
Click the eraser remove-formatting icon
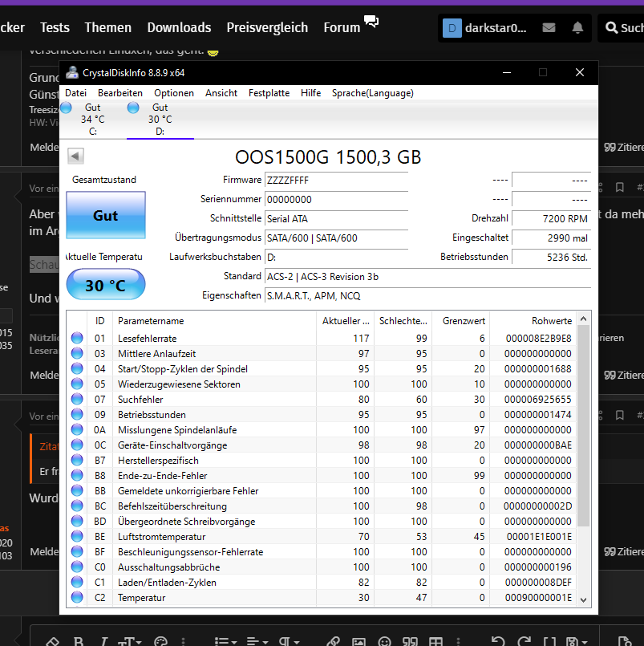tap(53, 641)
